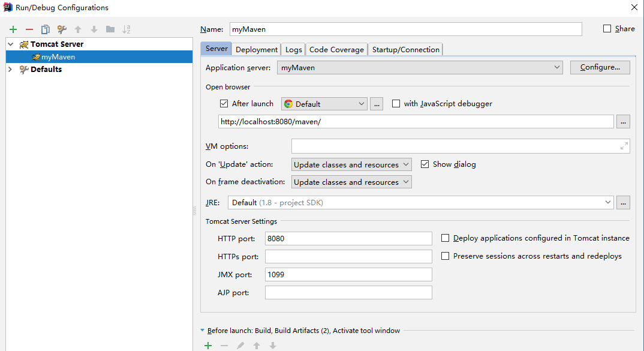The height and width of the screenshot is (351, 644).
Task: Edit the before launch task with the pencil icon
Action: tap(240, 346)
